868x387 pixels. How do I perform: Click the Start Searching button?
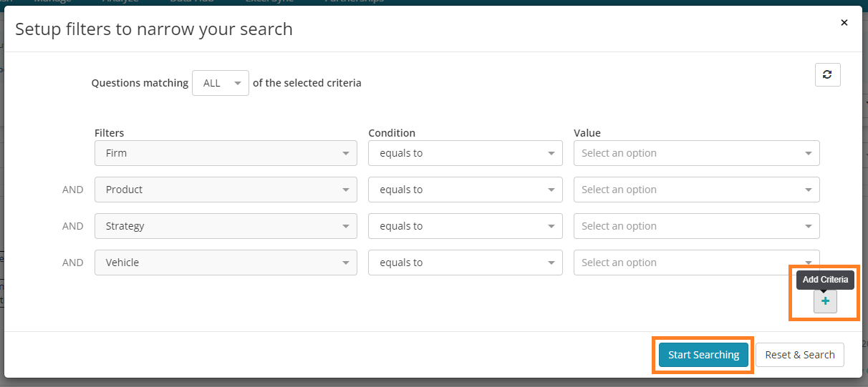[x=703, y=355]
